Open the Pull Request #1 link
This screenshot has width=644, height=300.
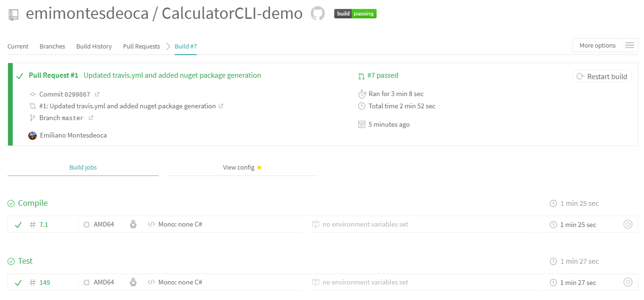(x=53, y=75)
